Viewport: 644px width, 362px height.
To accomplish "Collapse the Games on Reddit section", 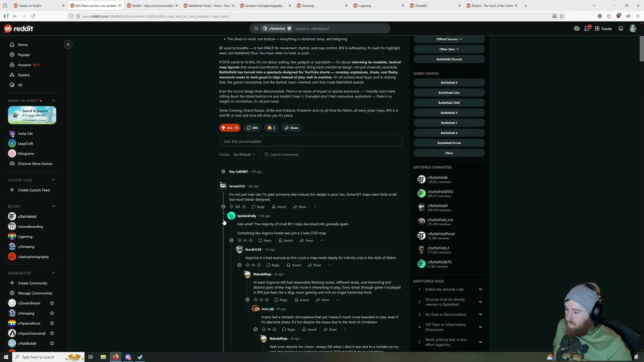I will pyautogui.click(x=53, y=101).
